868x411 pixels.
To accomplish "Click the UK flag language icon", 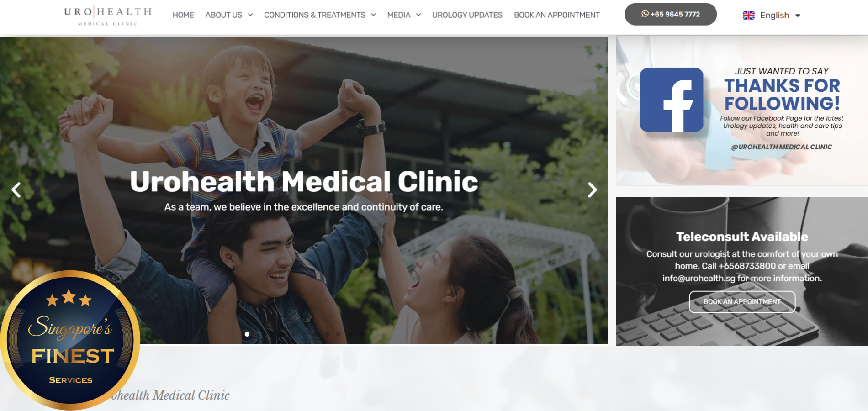I will point(748,16).
